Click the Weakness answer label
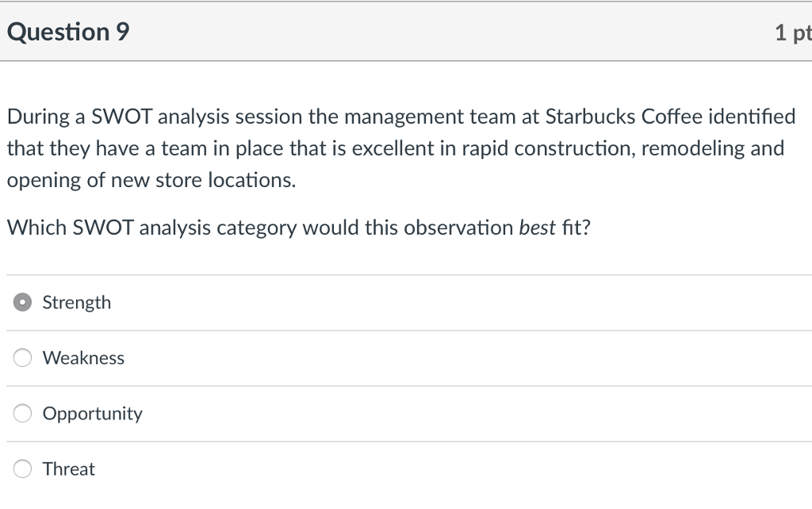This screenshot has height=509, width=812. 83,358
